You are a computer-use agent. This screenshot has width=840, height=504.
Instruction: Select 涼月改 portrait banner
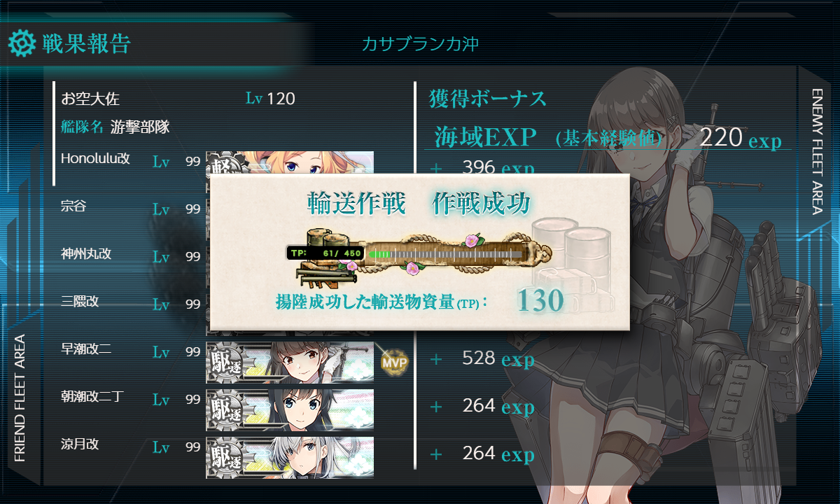point(290,458)
